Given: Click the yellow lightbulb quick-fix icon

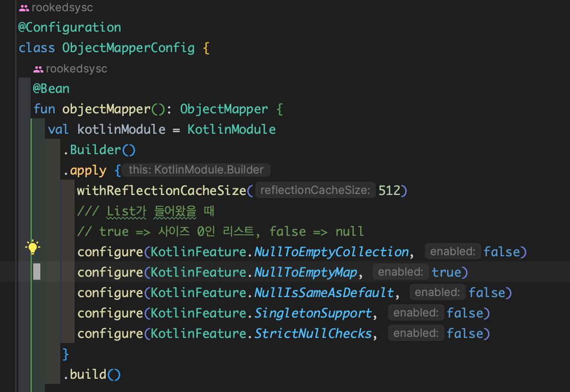Looking at the screenshot, I should tap(33, 248).
